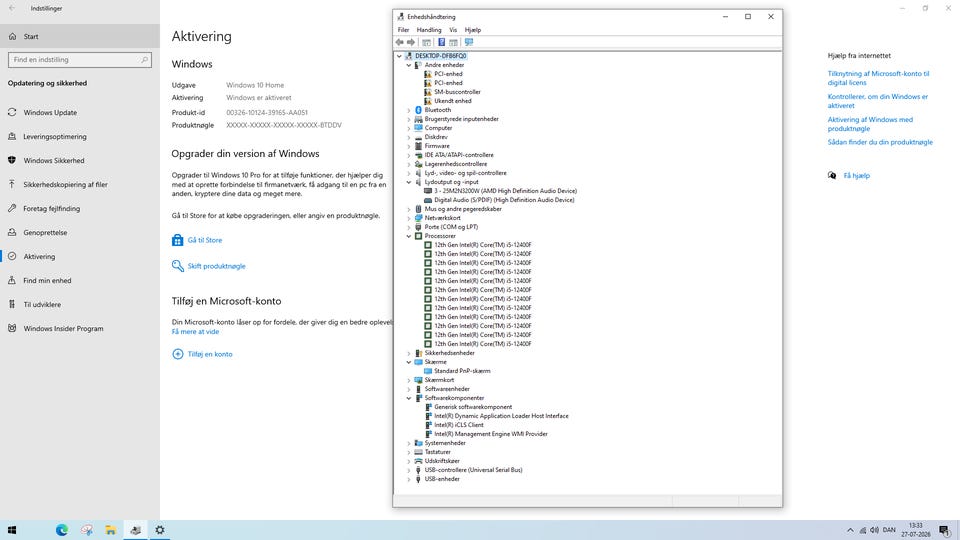Click Få mere at vide link
The height and width of the screenshot is (540, 960).
[x=195, y=332]
